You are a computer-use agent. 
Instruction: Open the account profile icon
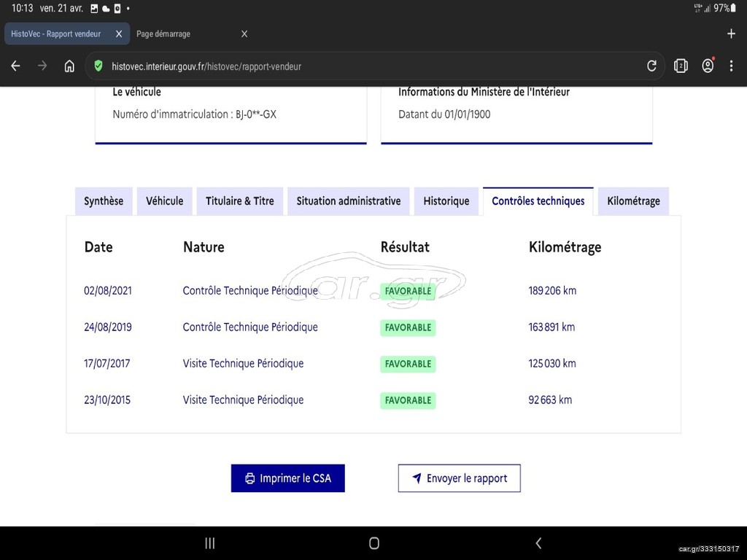(x=708, y=66)
